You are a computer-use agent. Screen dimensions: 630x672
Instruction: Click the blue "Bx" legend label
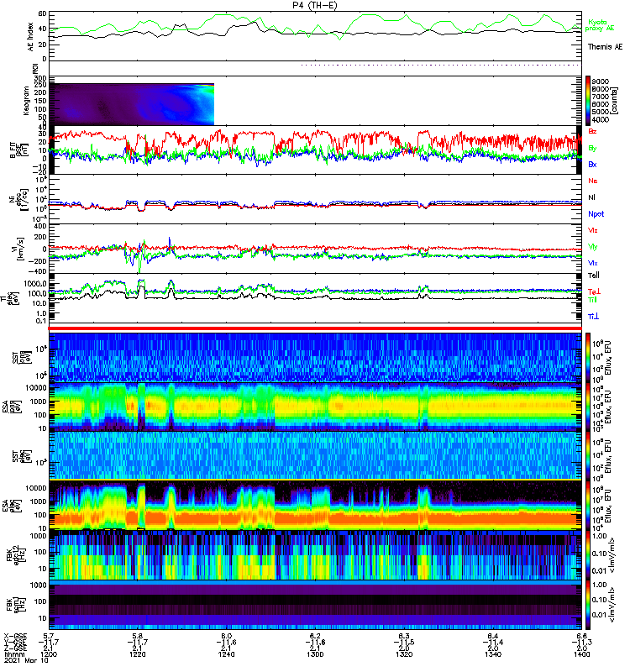coord(592,164)
